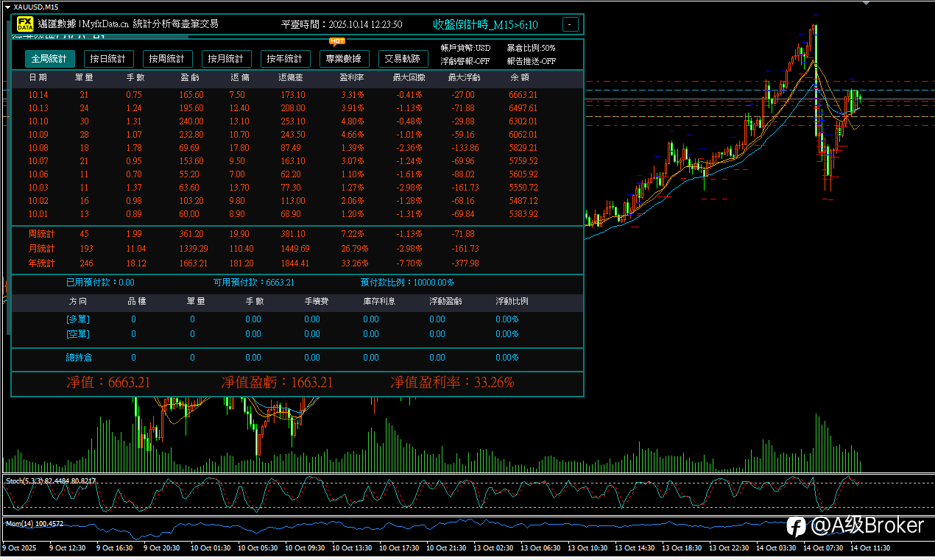The height and width of the screenshot is (560, 935).
Task: Click the FX DATA logo icon
Action: (26, 24)
